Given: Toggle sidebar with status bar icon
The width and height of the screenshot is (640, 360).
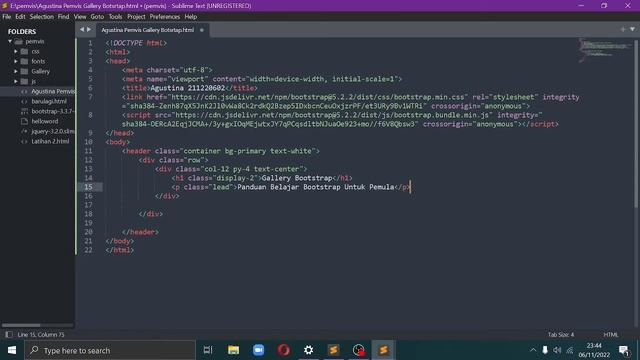Looking at the screenshot, I should tap(9, 335).
